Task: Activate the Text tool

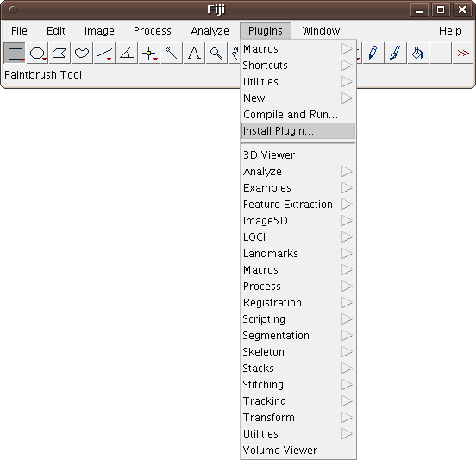Action: [194, 54]
